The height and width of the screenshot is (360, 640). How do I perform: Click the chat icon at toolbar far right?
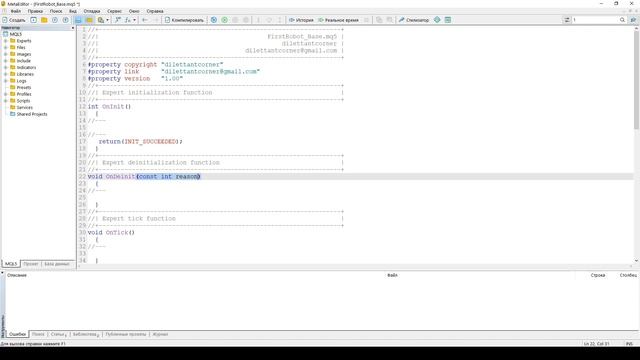(633, 20)
